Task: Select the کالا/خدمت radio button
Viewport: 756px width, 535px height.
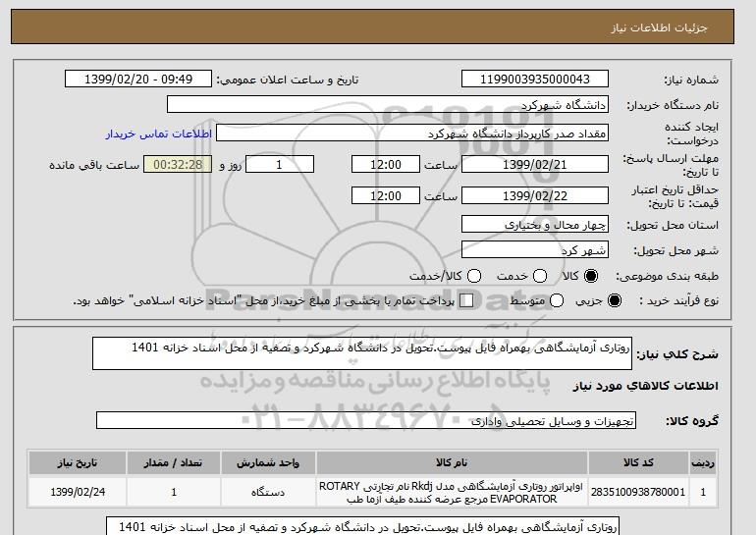Action: coord(474,276)
